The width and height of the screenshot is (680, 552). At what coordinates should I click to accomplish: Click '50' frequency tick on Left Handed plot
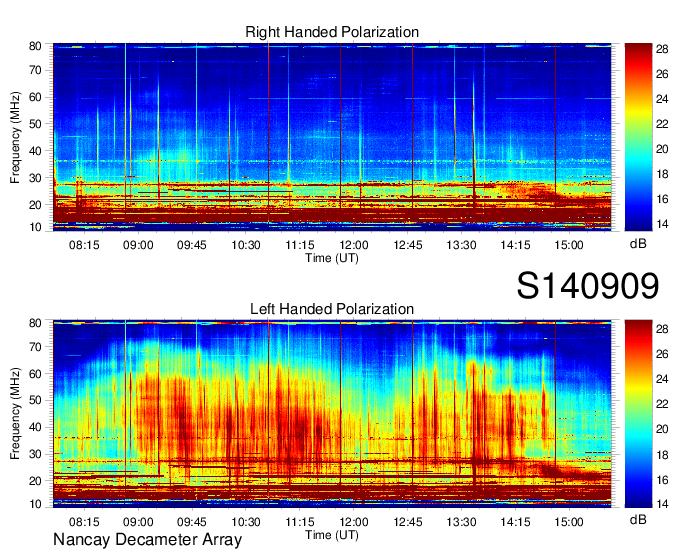click(x=35, y=400)
